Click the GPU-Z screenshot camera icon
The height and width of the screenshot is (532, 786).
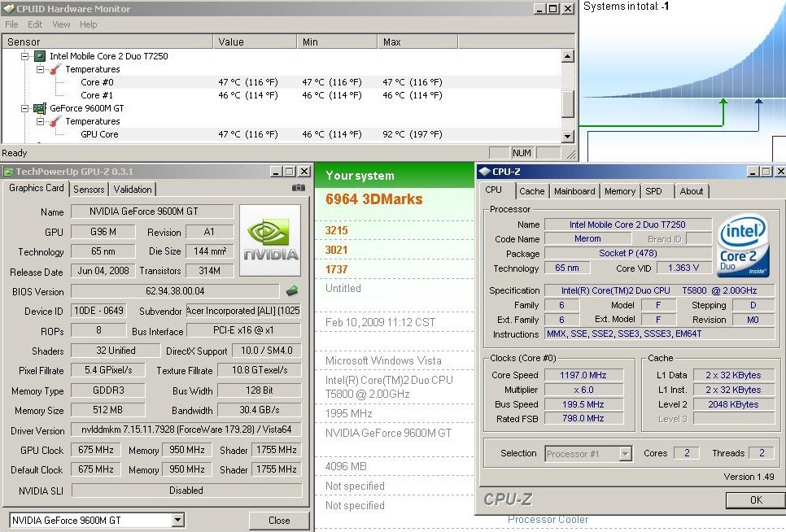click(x=299, y=188)
